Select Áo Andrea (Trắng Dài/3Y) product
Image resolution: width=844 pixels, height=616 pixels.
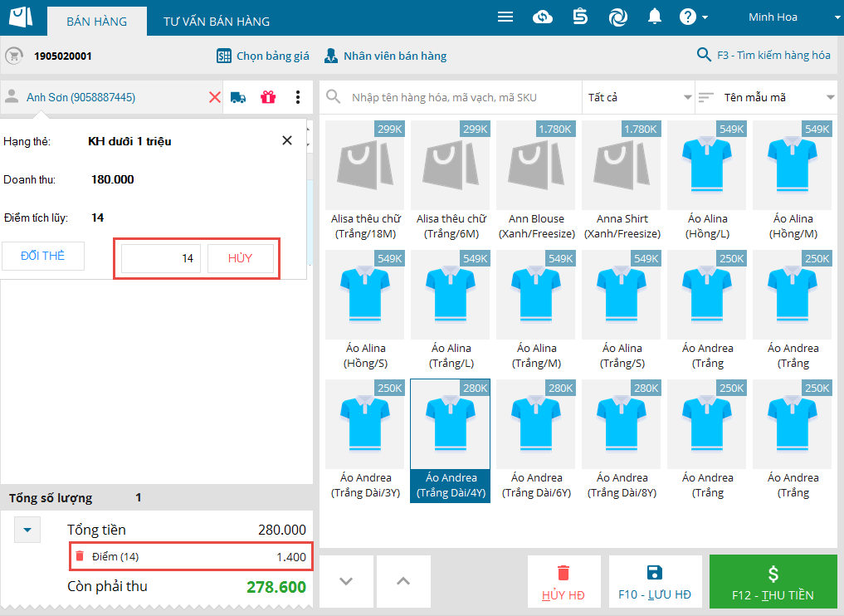[365, 441]
